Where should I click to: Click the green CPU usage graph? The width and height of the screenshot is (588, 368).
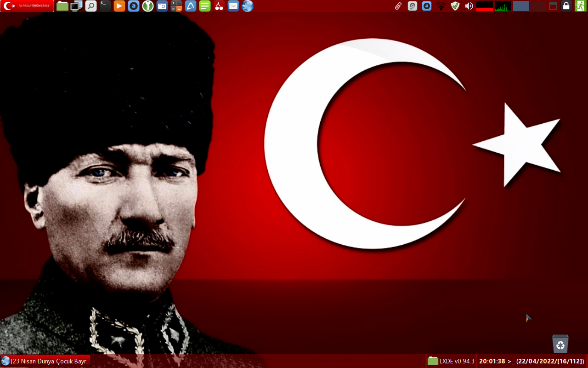pos(503,6)
